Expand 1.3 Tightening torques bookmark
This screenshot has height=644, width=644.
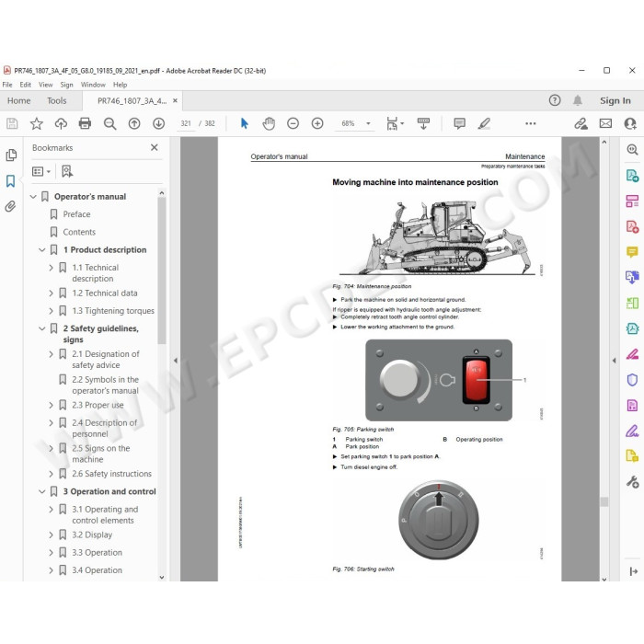click(51, 311)
